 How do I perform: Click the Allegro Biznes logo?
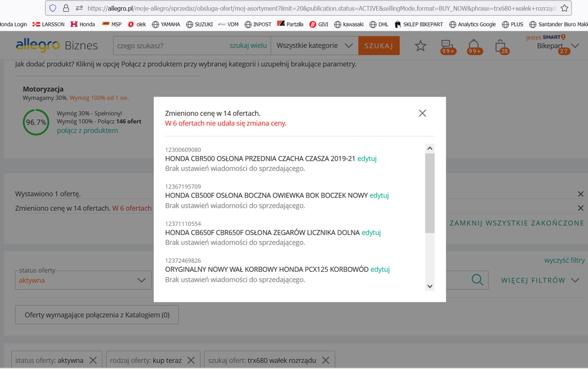(x=57, y=45)
